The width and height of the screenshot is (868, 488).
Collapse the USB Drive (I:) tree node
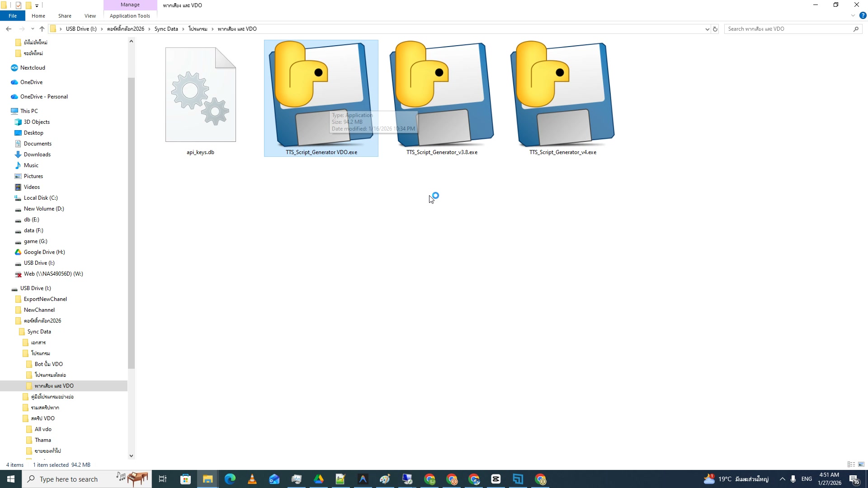click(x=9, y=288)
